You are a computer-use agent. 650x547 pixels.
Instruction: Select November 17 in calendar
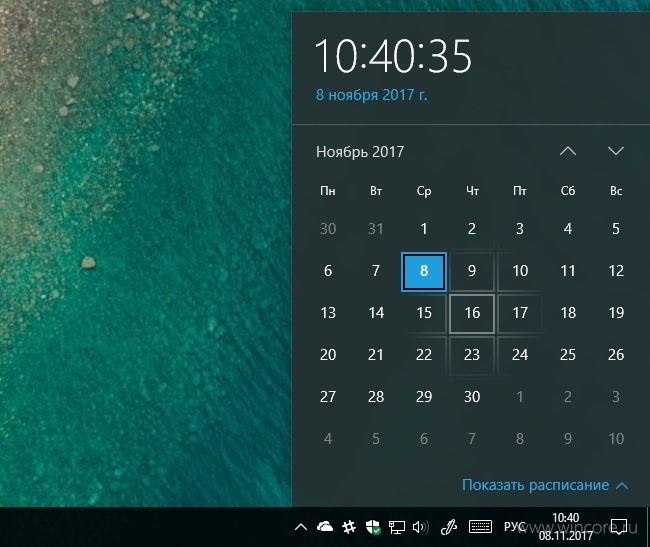pyautogui.click(x=520, y=313)
